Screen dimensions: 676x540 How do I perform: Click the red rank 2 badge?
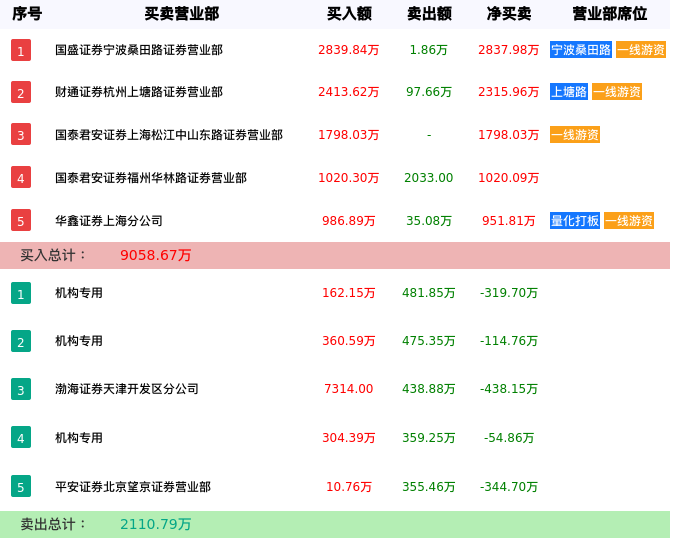(21, 93)
